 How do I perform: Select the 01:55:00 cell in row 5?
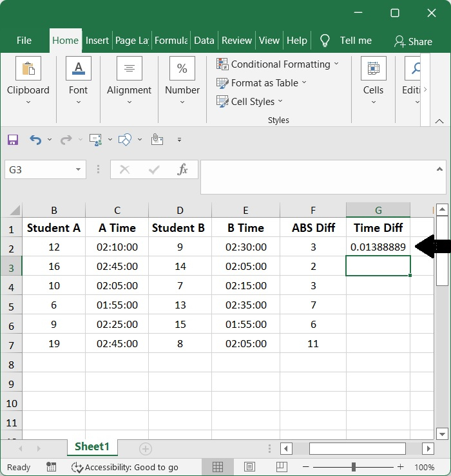pyautogui.click(x=117, y=305)
